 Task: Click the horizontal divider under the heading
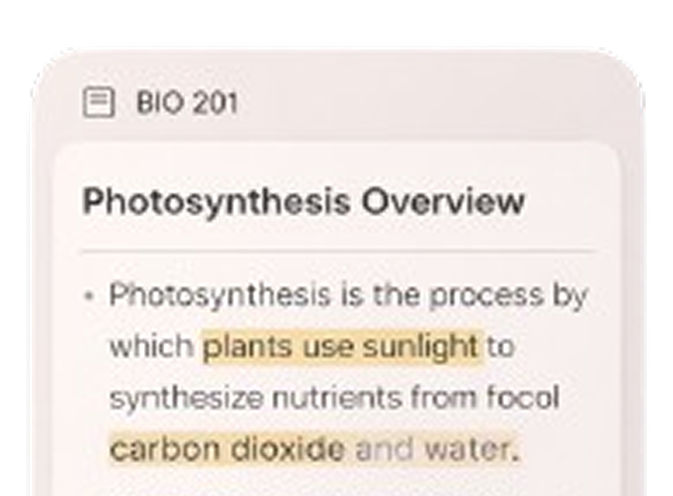click(336, 250)
